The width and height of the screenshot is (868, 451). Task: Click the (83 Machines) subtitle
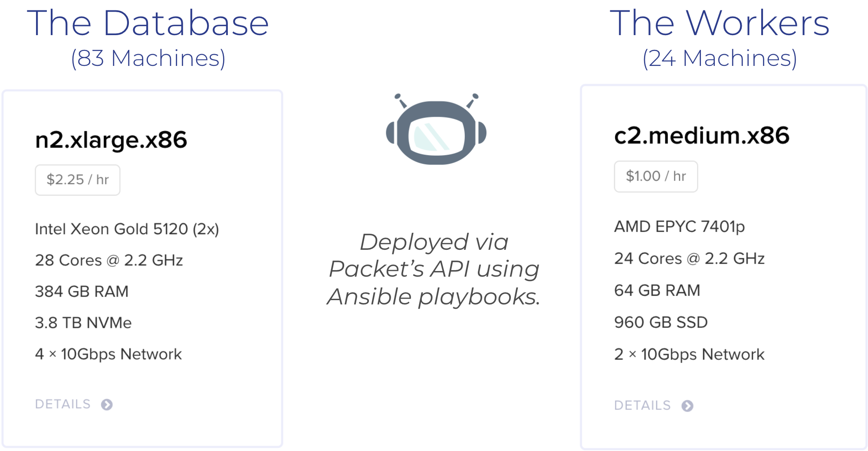[x=148, y=58]
